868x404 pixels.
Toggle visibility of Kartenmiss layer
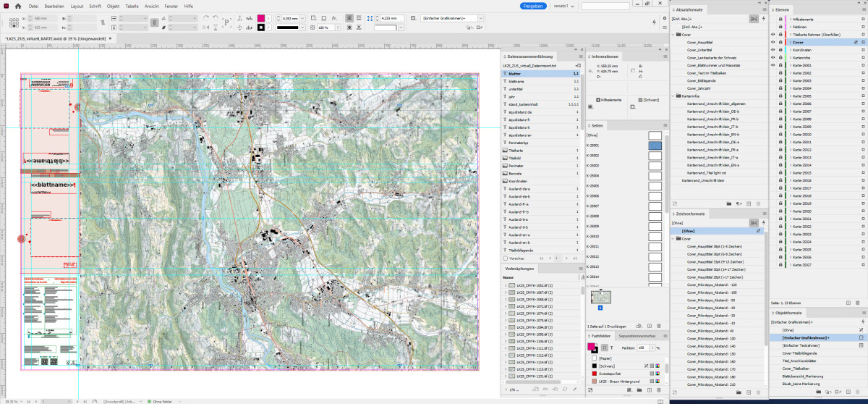point(773,58)
